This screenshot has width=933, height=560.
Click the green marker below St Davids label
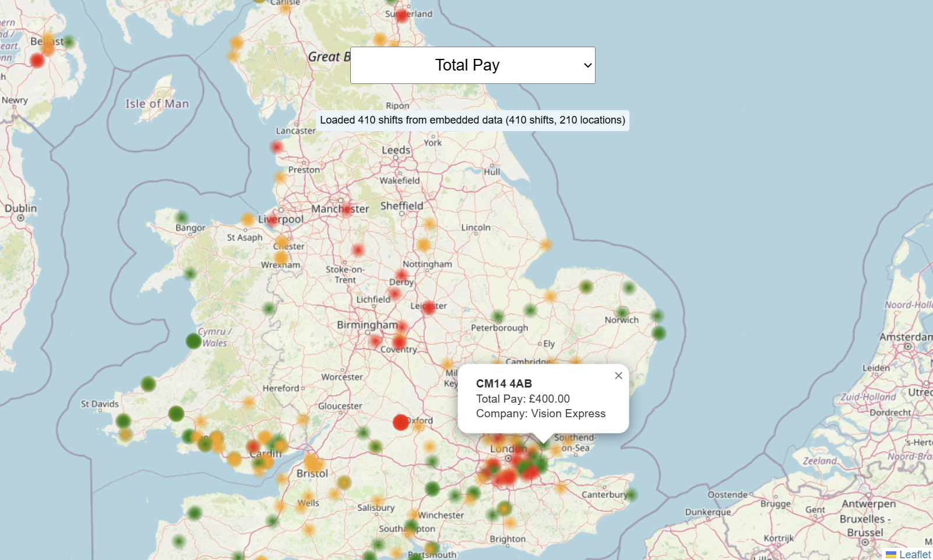(x=123, y=421)
